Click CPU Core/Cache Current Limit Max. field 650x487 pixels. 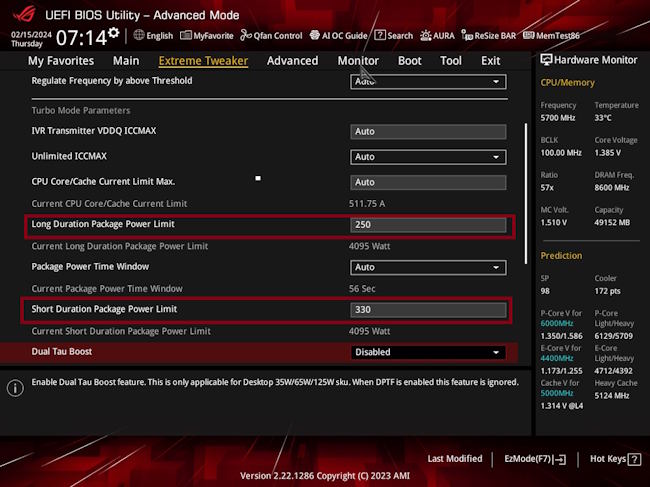428,182
